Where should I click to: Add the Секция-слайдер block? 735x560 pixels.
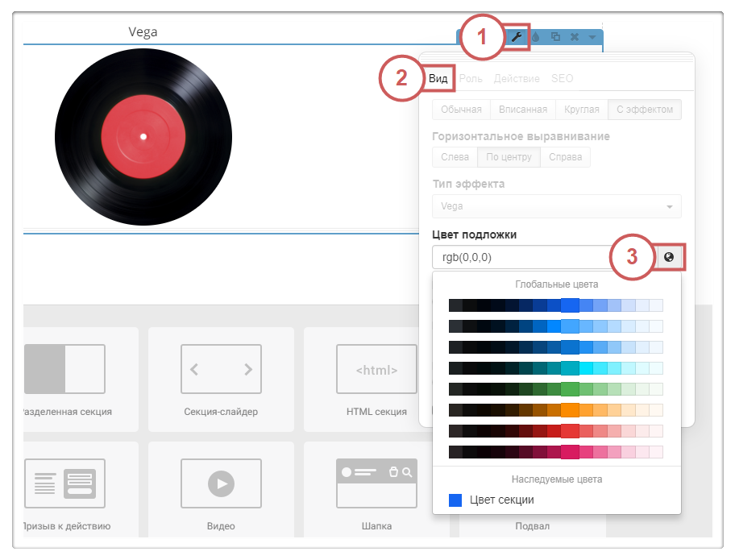[221, 378]
